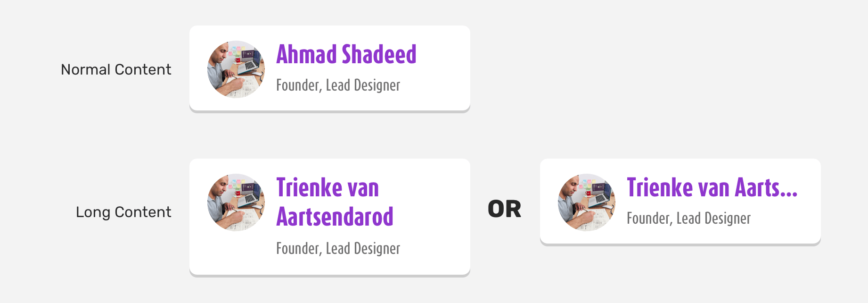Click the ellipsis ending the truncated name

pos(789,194)
